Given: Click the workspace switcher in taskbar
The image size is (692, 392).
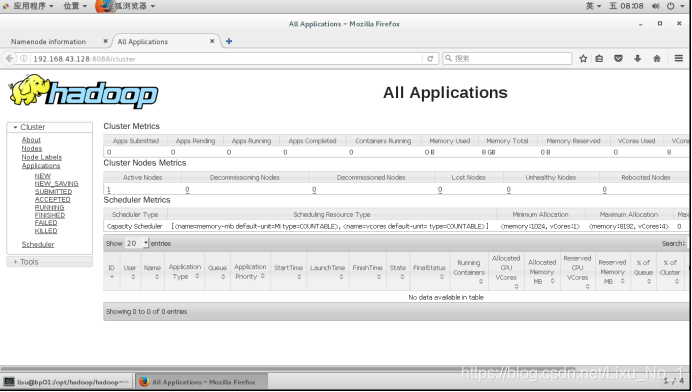Looking at the screenshot, I should point(674,381).
